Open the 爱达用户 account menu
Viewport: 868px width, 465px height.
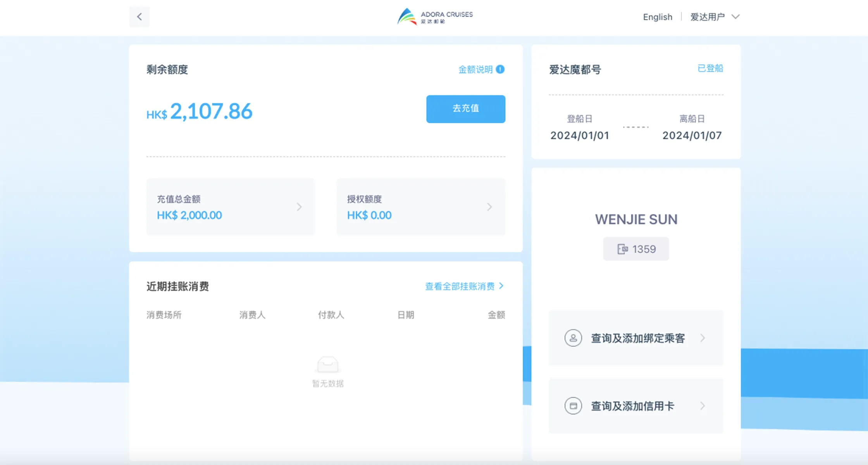click(x=707, y=17)
